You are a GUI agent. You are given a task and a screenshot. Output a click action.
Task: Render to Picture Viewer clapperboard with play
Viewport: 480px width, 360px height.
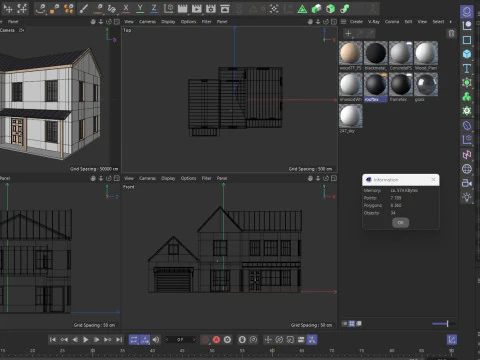click(x=197, y=8)
